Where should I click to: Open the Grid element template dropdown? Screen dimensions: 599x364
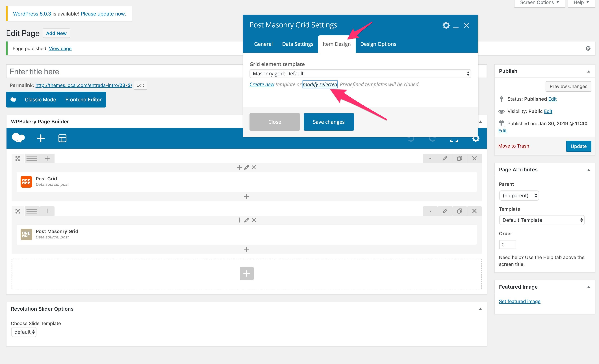pyautogui.click(x=360, y=74)
